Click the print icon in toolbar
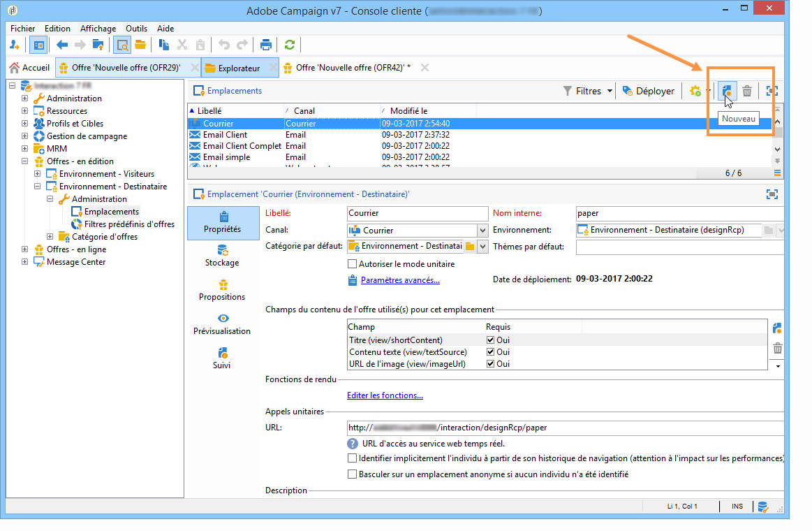The width and height of the screenshot is (812, 531). 265,45
